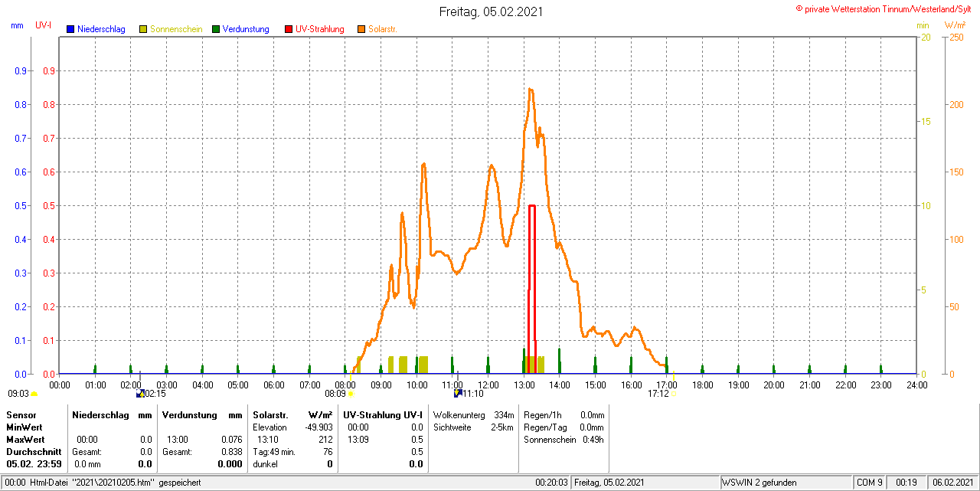Click the chart title Freitag, 05.02.2021
This screenshot has height=491, width=980.
(492, 12)
